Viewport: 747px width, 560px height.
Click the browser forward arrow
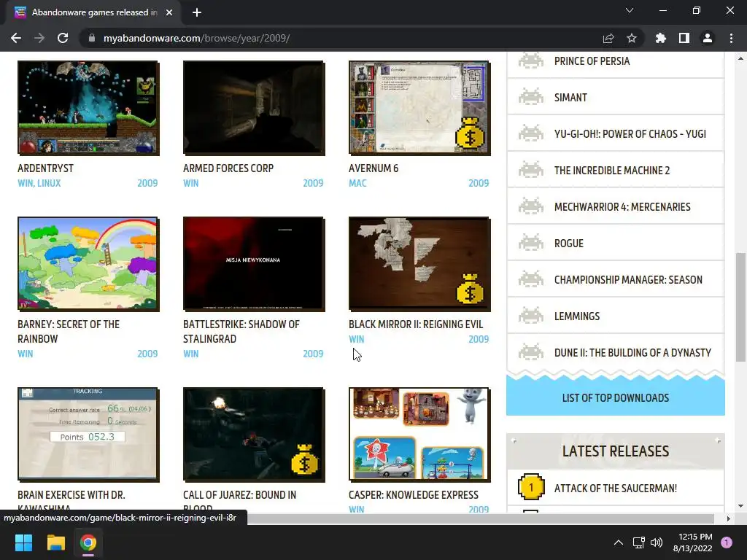click(x=39, y=38)
